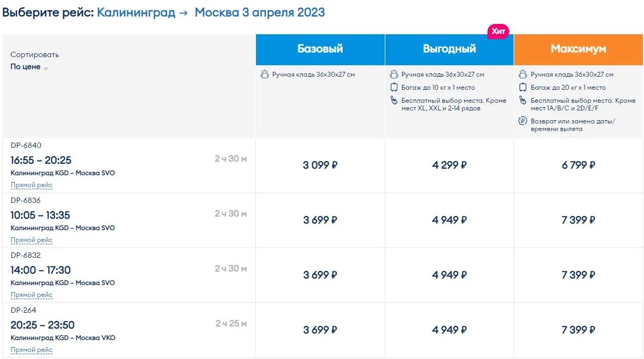The image size is (644, 359).
Task: Select the Базовый tariff column header
Action: (x=320, y=49)
